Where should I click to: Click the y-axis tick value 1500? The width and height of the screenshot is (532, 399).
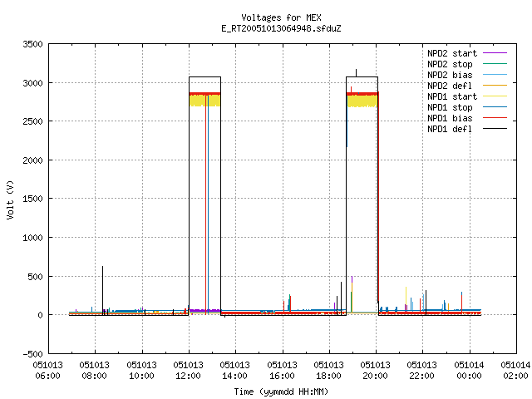[33, 199]
